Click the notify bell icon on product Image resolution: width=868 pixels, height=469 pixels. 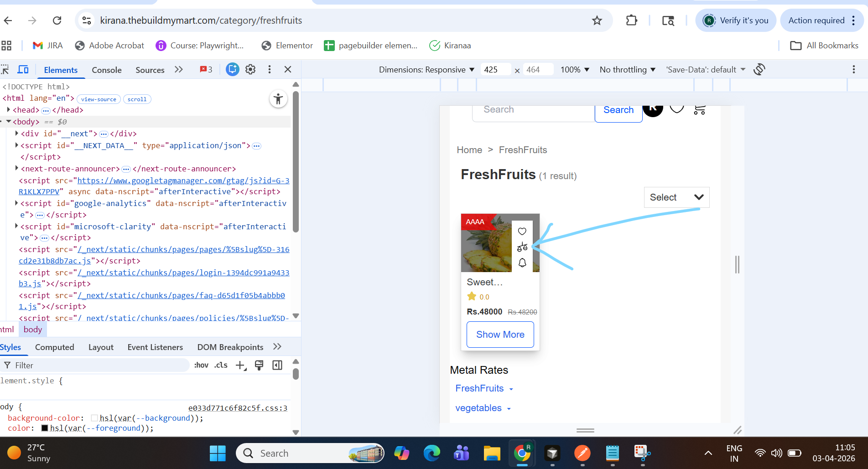[522, 263]
